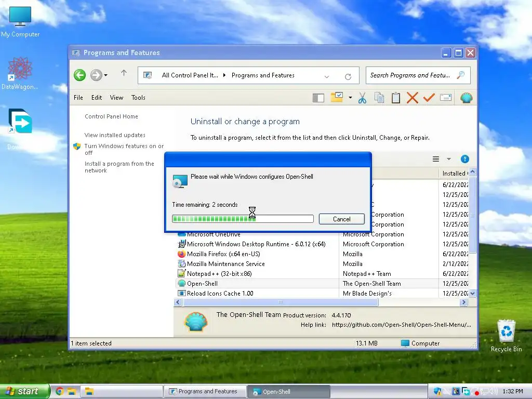
Task: Expand the view options dropdown arrow
Action: tap(448, 159)
